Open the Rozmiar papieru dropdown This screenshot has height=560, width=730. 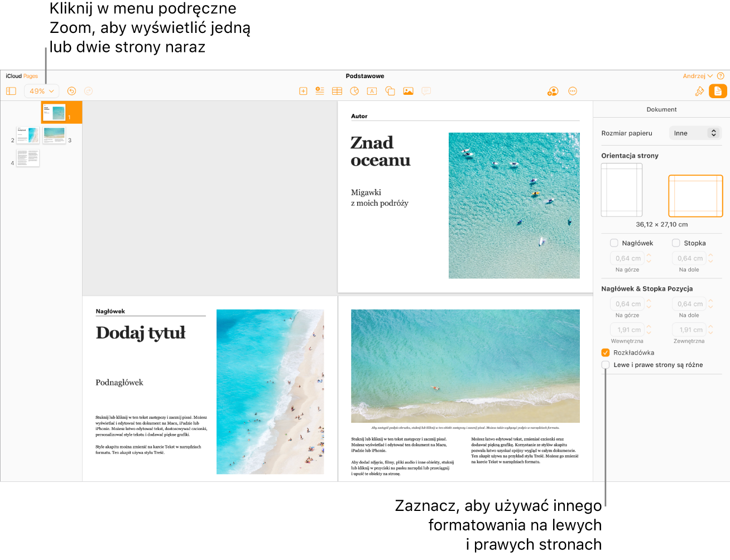click(x=695, y=133)
